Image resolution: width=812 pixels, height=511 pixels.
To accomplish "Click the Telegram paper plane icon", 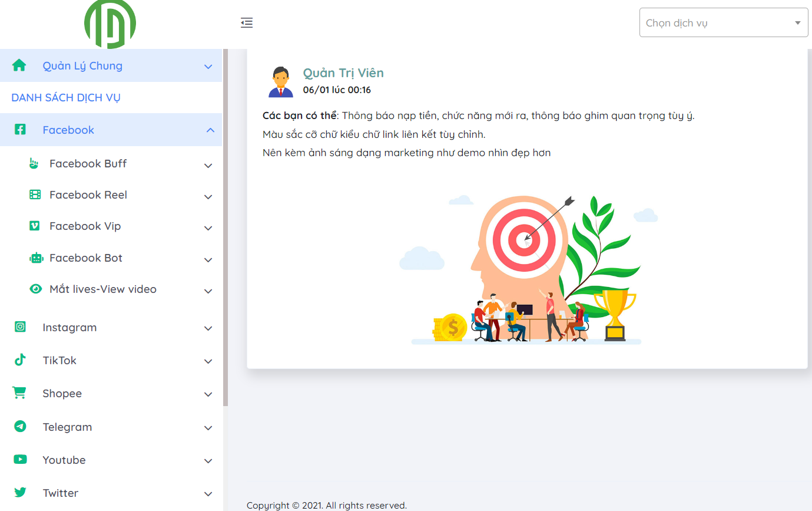I will [x=21, y=426].
